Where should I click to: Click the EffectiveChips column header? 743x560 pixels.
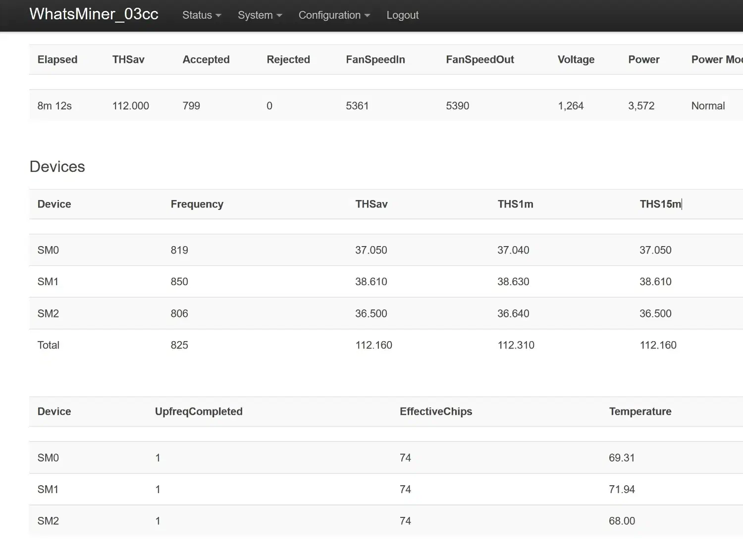click(x=435, y=411)
